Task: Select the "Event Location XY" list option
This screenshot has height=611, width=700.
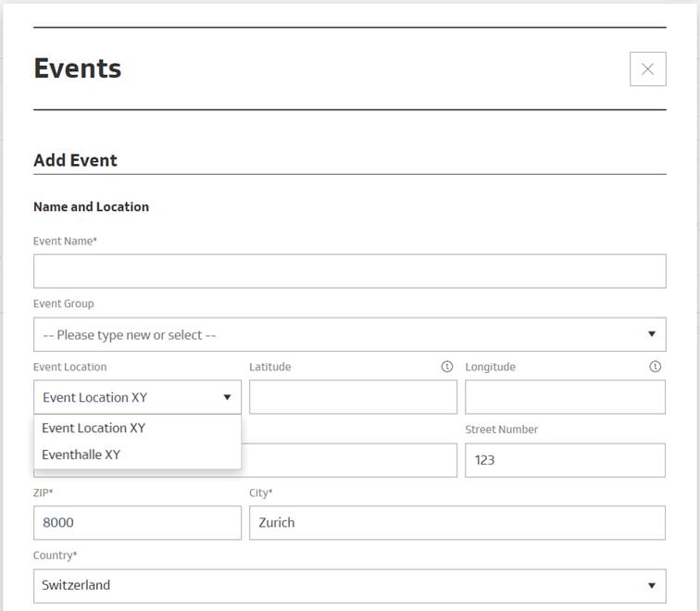Action: click(94, 428)
